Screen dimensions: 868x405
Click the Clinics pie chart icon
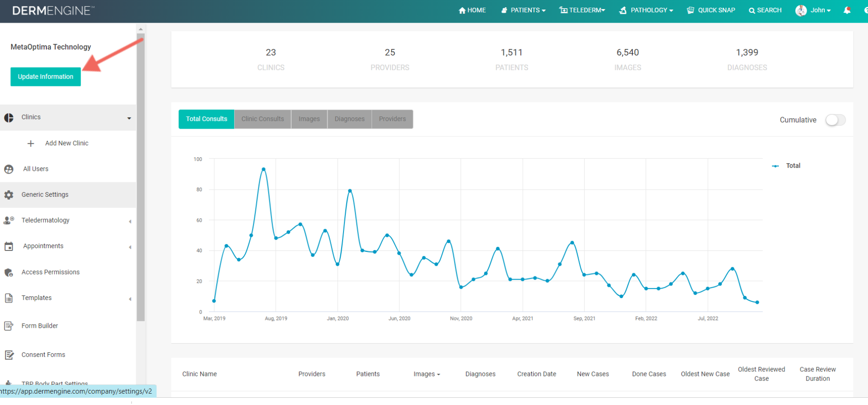9,118
